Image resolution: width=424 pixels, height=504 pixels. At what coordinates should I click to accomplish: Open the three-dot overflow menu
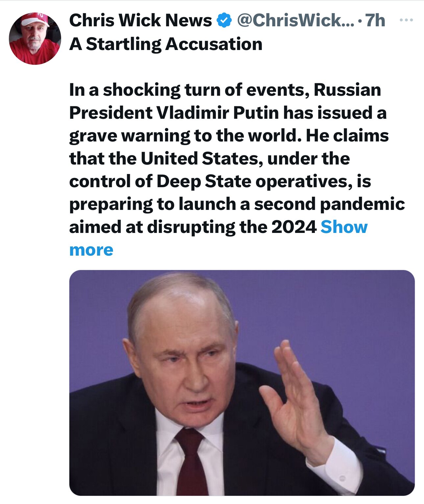[407, 20]
